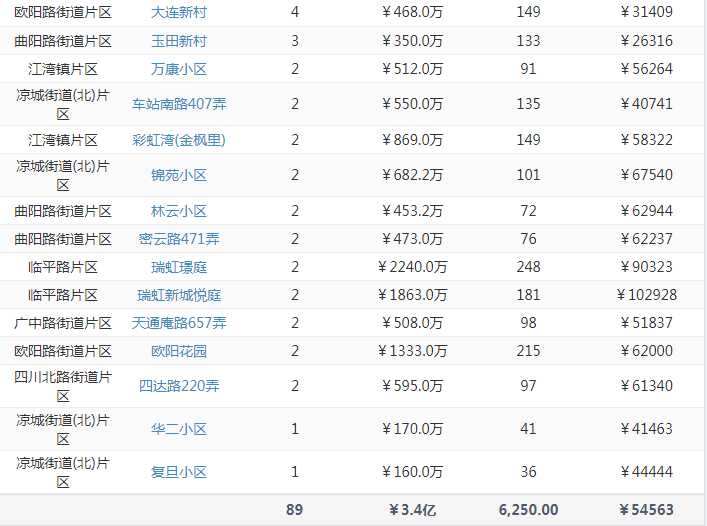Open the 林云小区 community link
The height and width of the screenshot is (526, 707).
179,211
